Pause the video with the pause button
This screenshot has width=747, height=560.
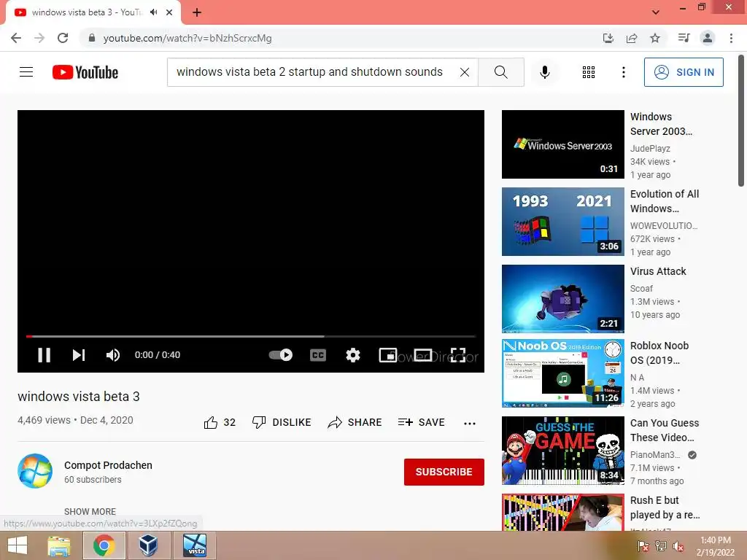coord(44,355)
